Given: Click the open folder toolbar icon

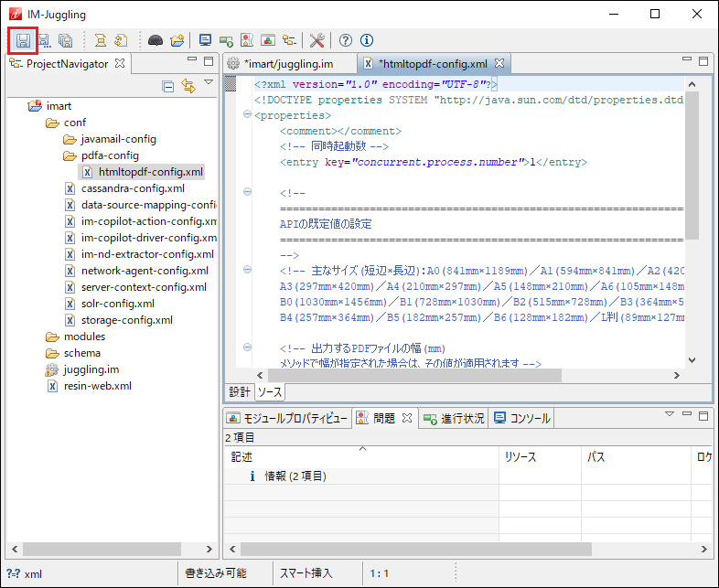Looking at the screenshot, I should click(177, 40).
